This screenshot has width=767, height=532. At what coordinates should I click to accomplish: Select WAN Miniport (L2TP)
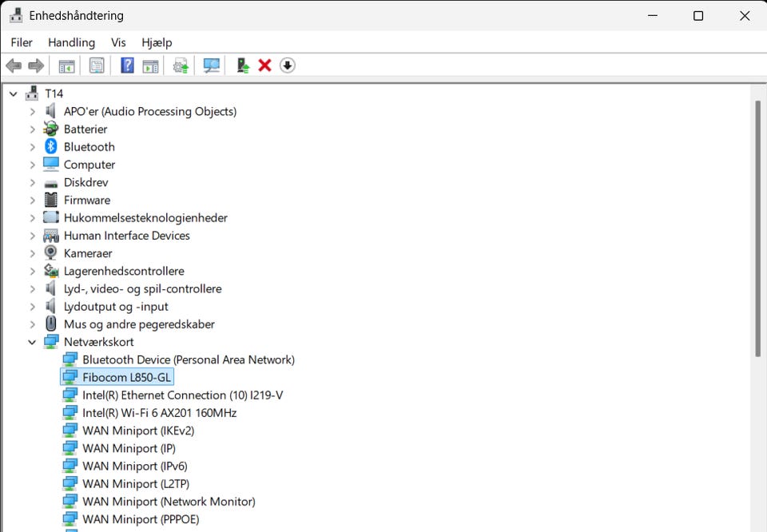point(136,483)
